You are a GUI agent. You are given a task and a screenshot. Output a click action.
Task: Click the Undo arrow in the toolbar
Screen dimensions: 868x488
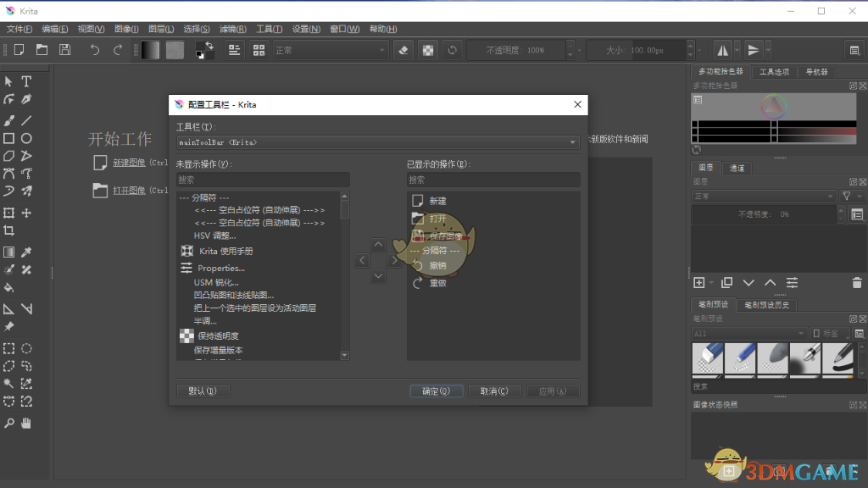pos(94,50)
